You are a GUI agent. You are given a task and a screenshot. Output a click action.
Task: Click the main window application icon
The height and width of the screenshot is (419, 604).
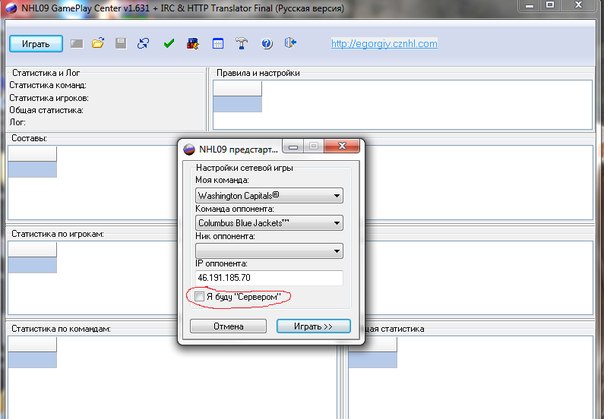(11, 8)
